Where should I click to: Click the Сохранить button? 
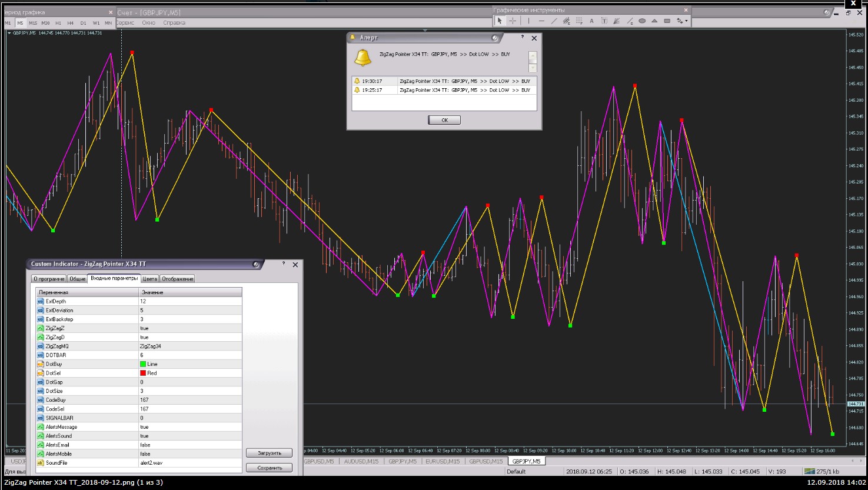tap(269, 468)
